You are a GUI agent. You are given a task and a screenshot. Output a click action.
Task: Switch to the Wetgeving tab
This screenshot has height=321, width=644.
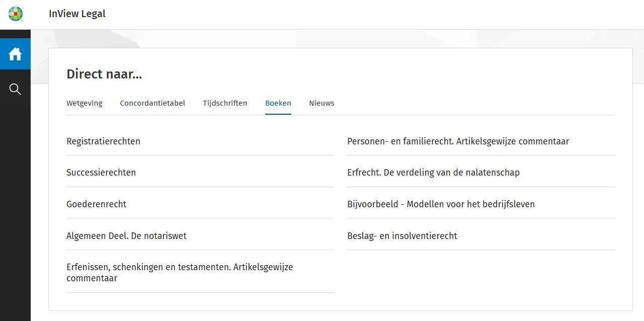point(84,103)
